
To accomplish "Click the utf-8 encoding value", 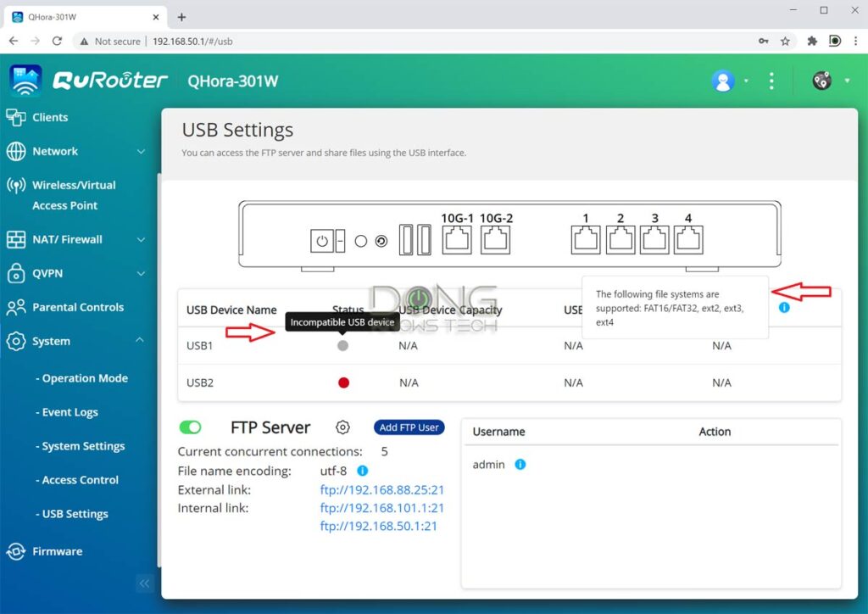I will point(333,471).
